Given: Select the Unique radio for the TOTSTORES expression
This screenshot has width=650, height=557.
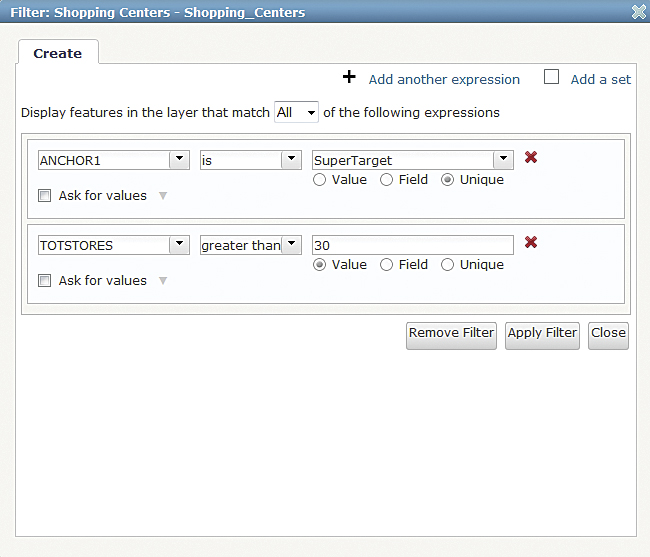Looking at the screenshot, I should [x=447, y=265].
